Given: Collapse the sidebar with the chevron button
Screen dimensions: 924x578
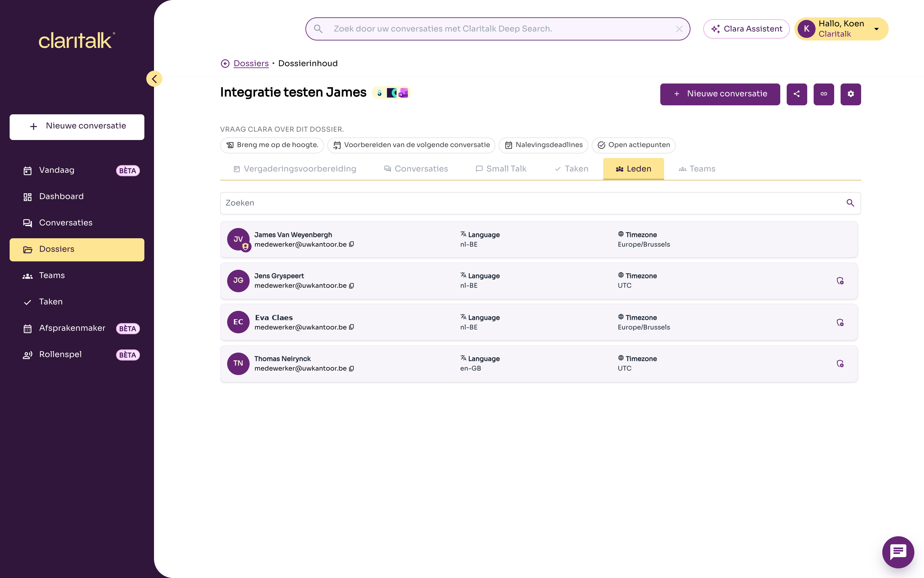Looking at the screenshot, I should click(154, 79).
